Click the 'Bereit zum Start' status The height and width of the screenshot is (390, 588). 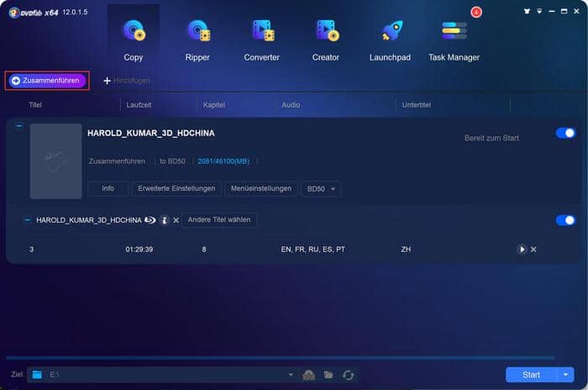click(491, 138)
